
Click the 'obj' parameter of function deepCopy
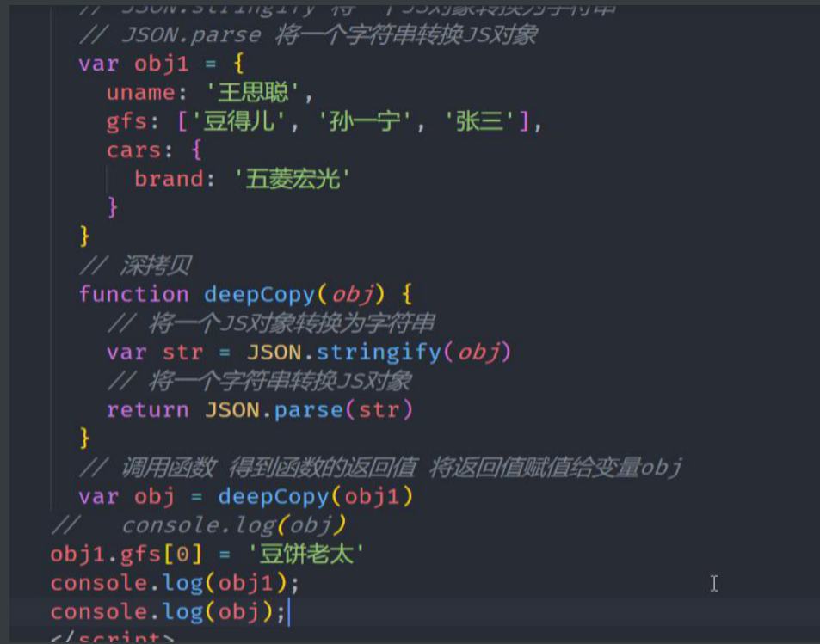pyautogui.click(x=353, y=295)
